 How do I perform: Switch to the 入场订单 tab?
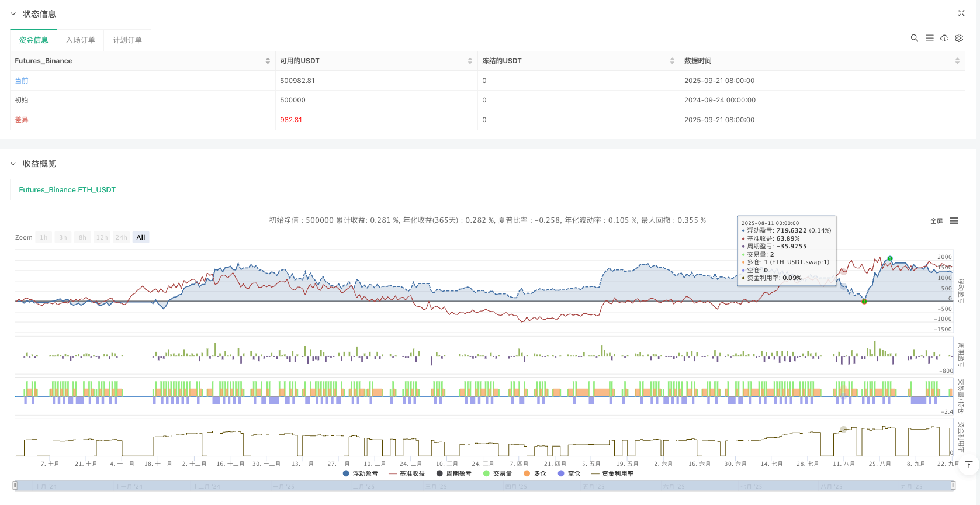point(80,40)
